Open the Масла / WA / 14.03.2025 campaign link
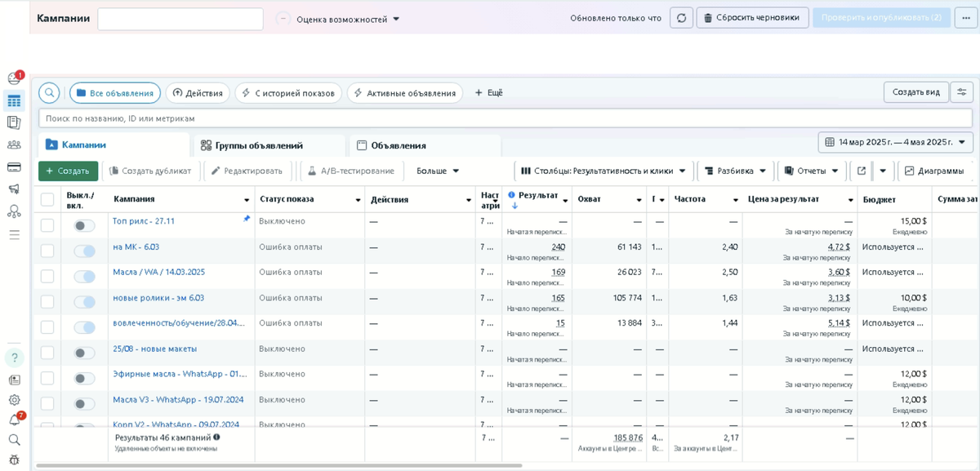 point(158,272)
